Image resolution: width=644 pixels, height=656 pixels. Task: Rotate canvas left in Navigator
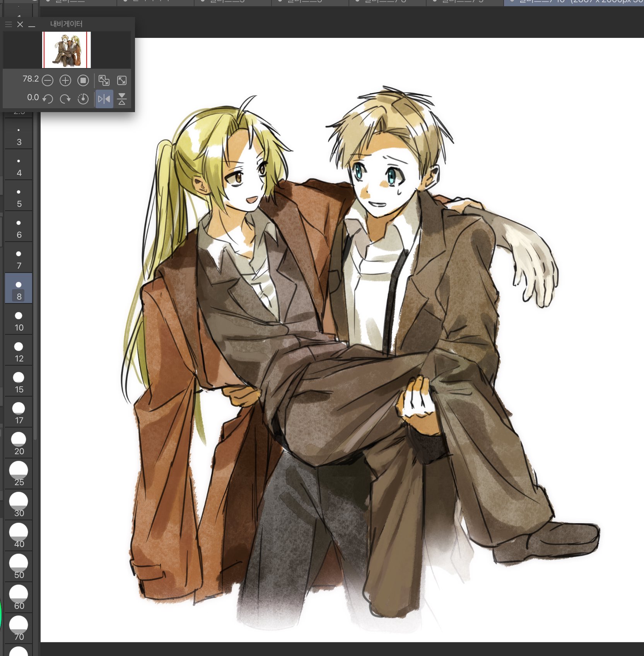[x=48, y=99]
